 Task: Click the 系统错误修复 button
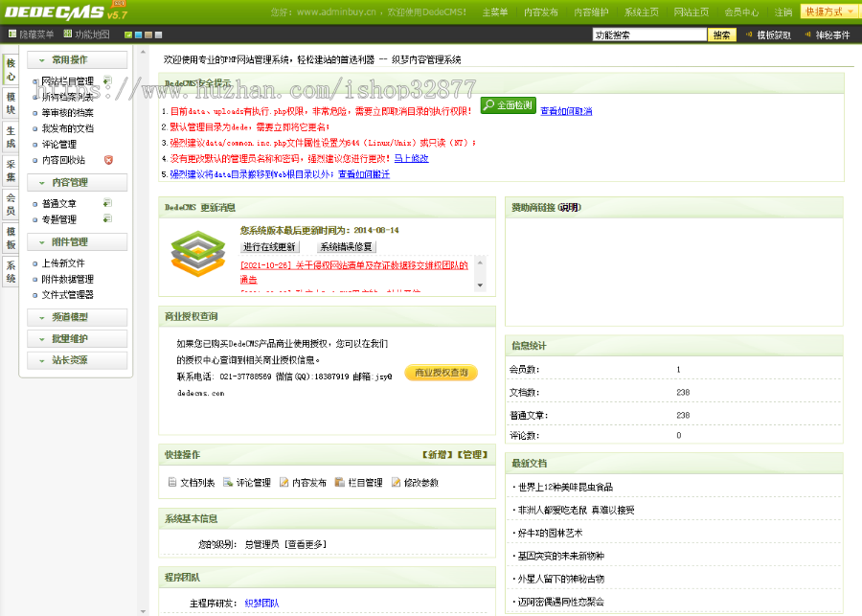coord(347,247)
